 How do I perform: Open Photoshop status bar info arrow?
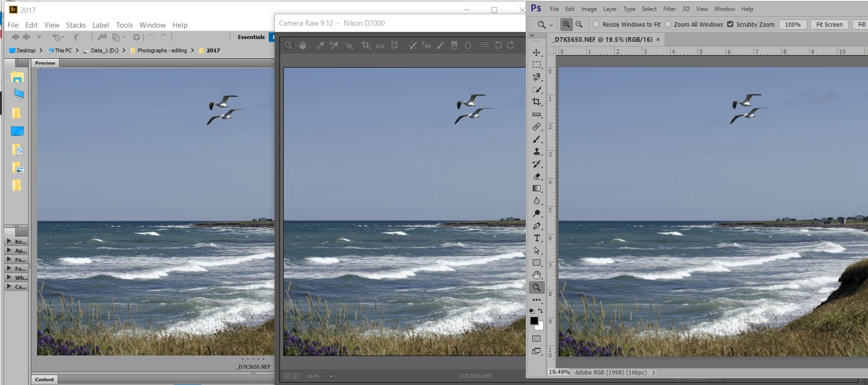point(653,372)
